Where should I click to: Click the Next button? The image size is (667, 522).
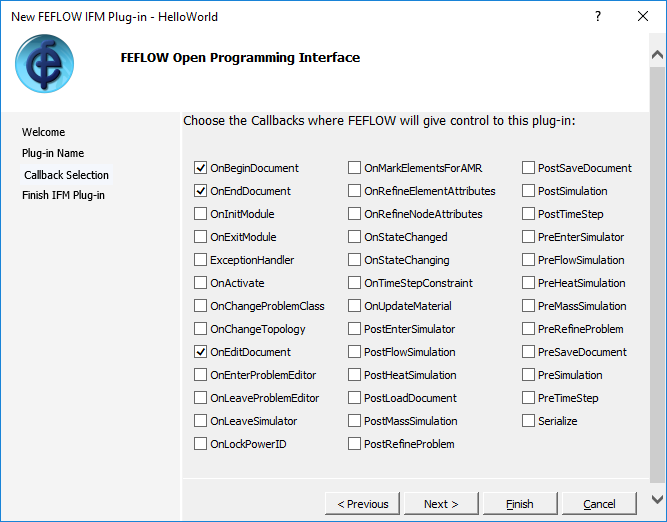[441, 504]
